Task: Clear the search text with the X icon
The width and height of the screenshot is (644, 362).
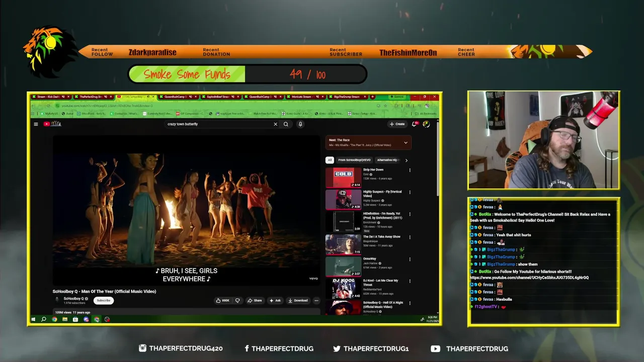Action: [x=275, y=124]
